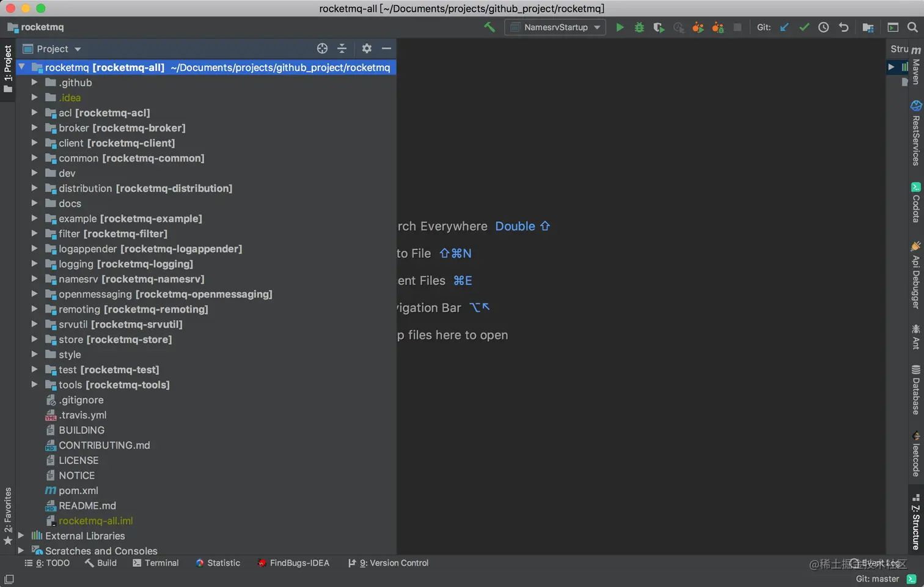This screenshot has width=924, height=587.
Task: Run NamesrvStartup with the green play icon
Action: tap(620, 27)
